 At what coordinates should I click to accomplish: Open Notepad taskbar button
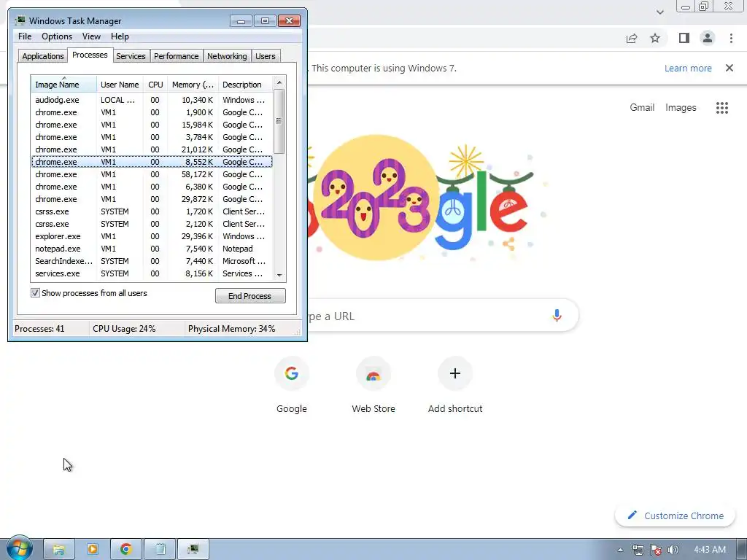click(x=160, y=550)
